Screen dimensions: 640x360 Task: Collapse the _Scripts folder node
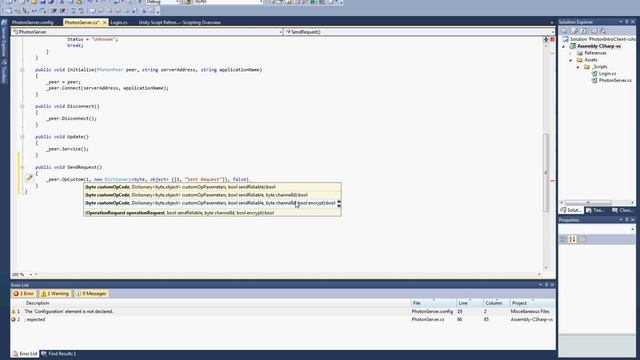pyautogui.click(x=578, y=67)
